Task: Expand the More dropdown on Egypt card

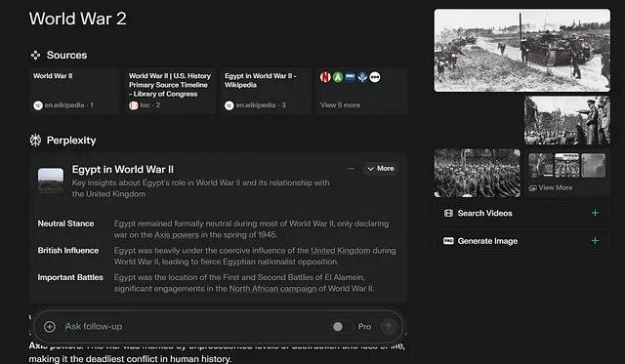Action: pos(380,169)
